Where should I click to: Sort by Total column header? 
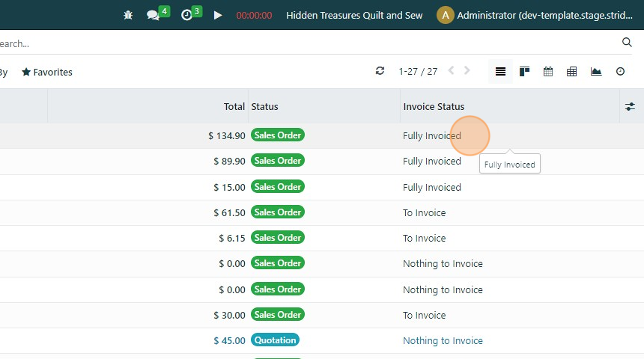tap(234, 107)
